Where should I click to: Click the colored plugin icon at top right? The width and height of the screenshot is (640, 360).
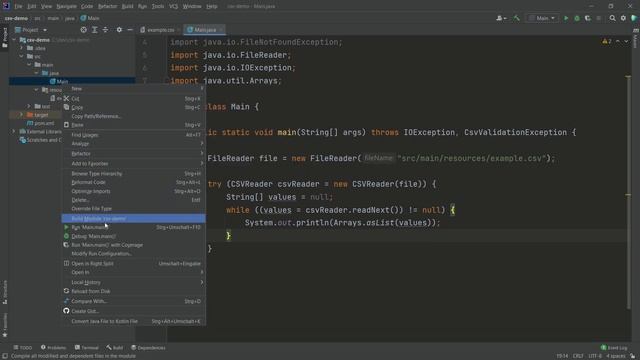click(x=634, y=18)
